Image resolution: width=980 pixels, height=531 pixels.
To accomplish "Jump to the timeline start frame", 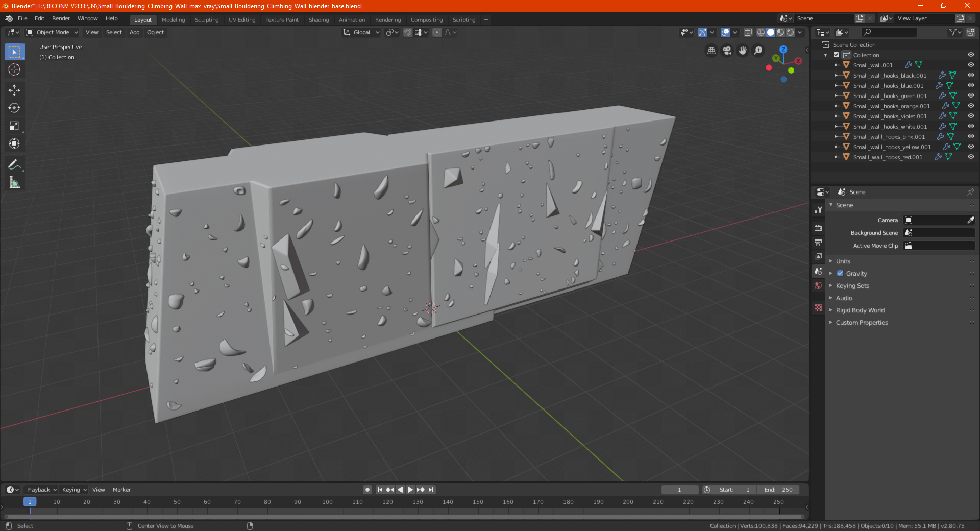I will point(380,490).
